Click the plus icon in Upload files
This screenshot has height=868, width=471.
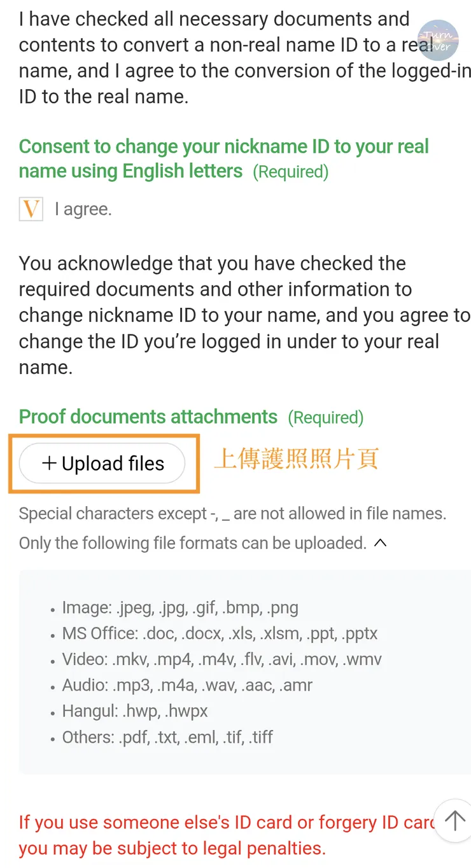click(49, 464)
